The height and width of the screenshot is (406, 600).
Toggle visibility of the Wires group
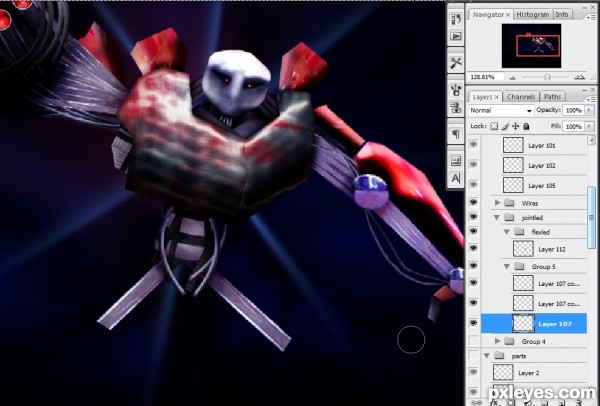473,202
